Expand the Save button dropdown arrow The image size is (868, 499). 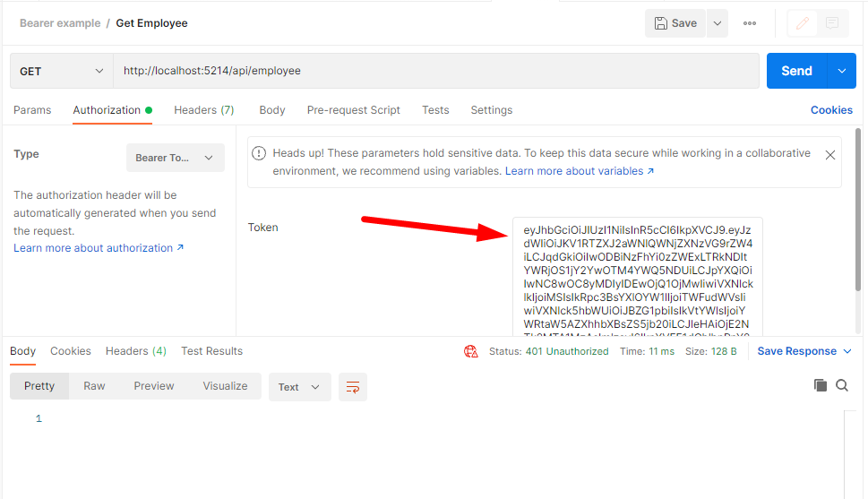click(717, 23)
